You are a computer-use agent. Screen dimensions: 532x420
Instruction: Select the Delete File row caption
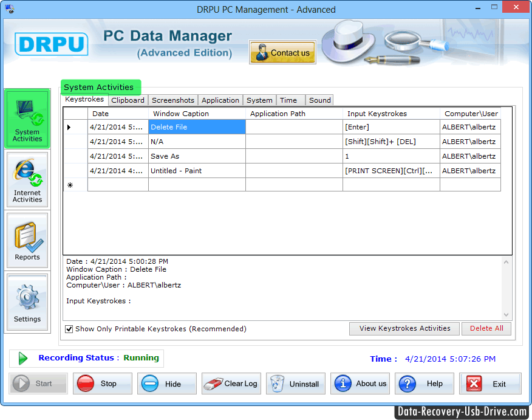point(197,127)
